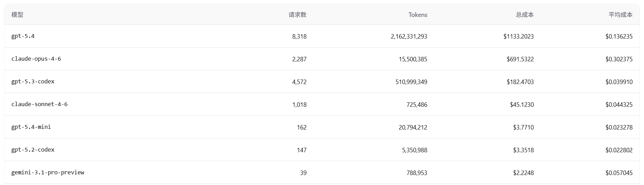
Task: Click the $0.039910 average cost value
Action: 619,82
